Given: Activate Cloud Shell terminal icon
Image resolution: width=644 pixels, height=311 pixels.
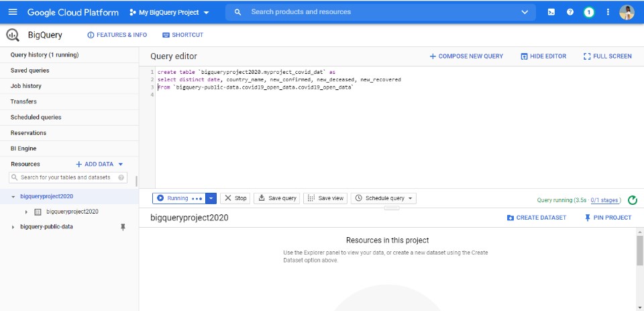Looking at the screenshot, I should 551,12.
